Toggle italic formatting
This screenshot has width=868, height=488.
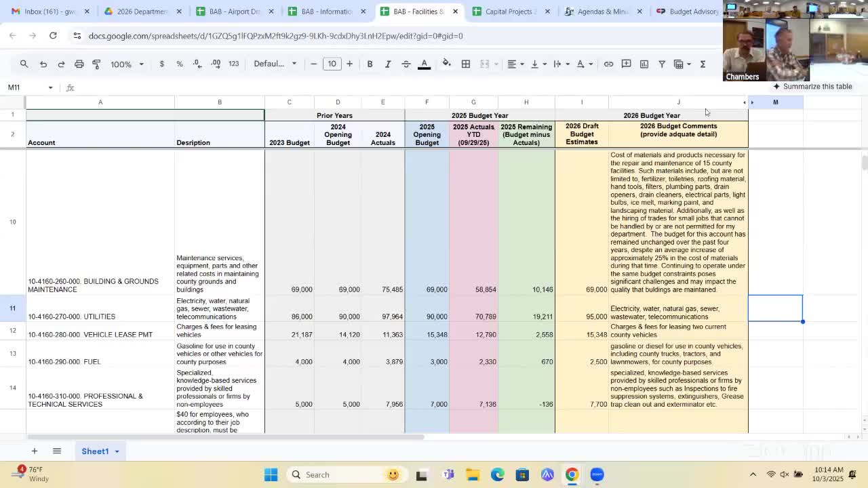pos(388,64)
